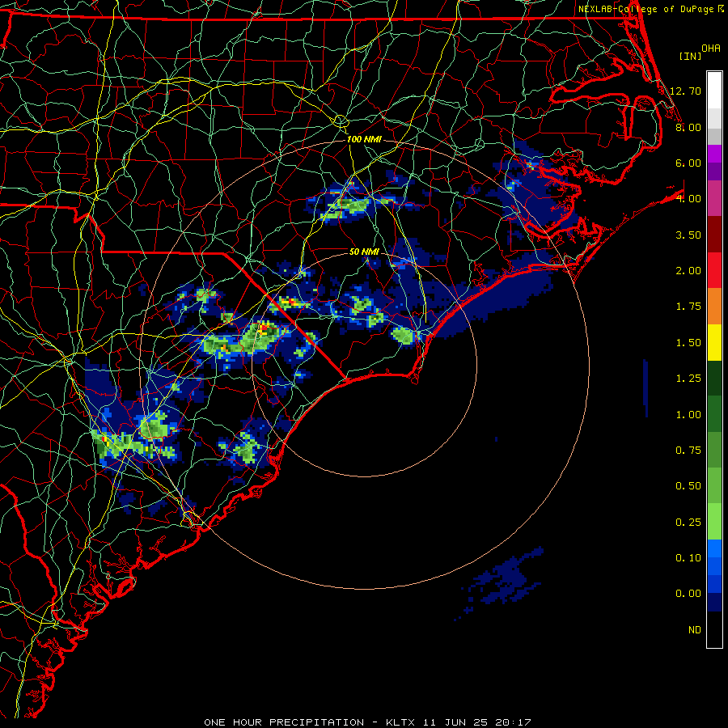This screenshot has width=728, height=728.
Task: Click the 1.75 legend value
Action: [x=688, y=307]
